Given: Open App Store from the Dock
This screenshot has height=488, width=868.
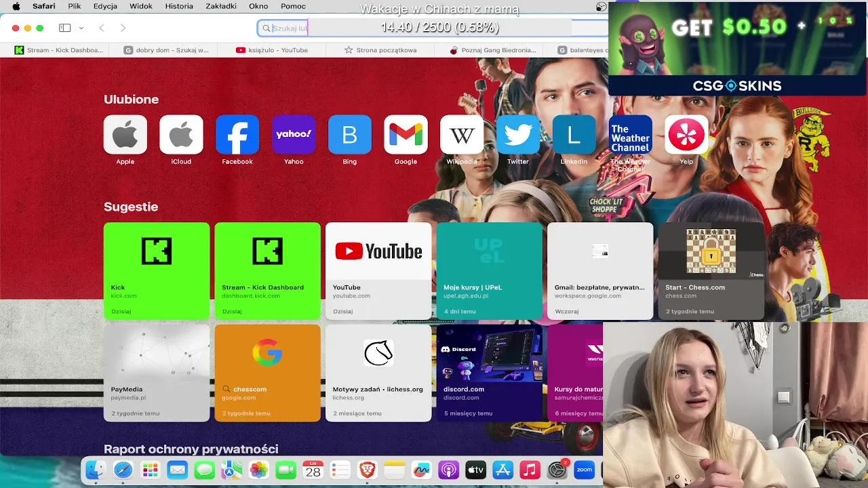Looking at the screenshot, I should point(502,470).
